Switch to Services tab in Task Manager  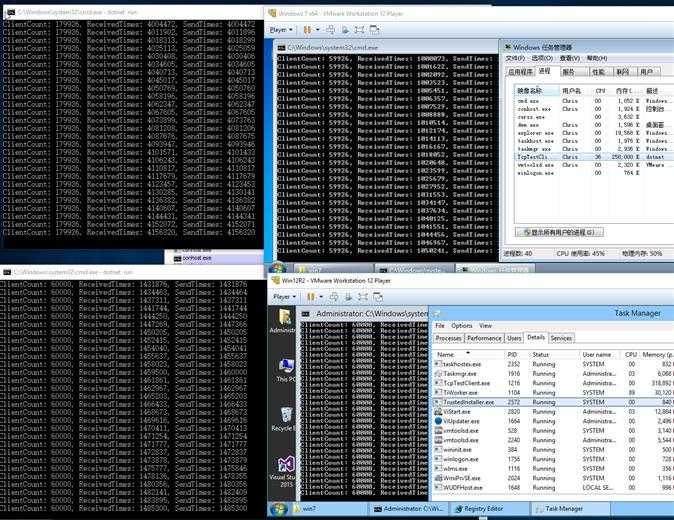(561, 338)
